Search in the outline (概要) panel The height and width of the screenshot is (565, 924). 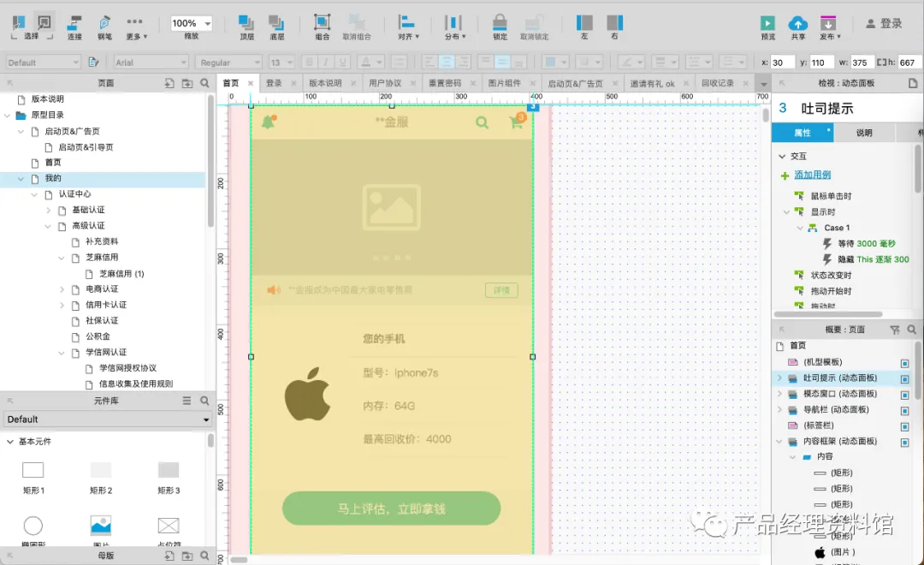pos(912,330)
